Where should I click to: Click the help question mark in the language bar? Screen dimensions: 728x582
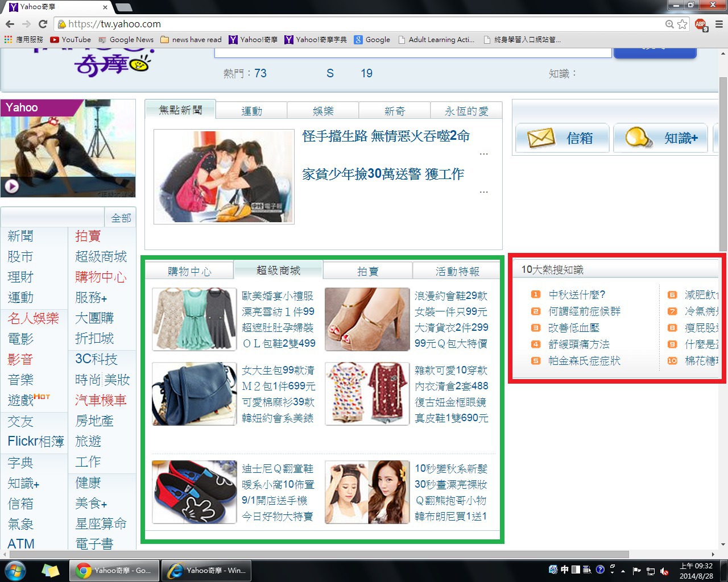coord(600,569)
